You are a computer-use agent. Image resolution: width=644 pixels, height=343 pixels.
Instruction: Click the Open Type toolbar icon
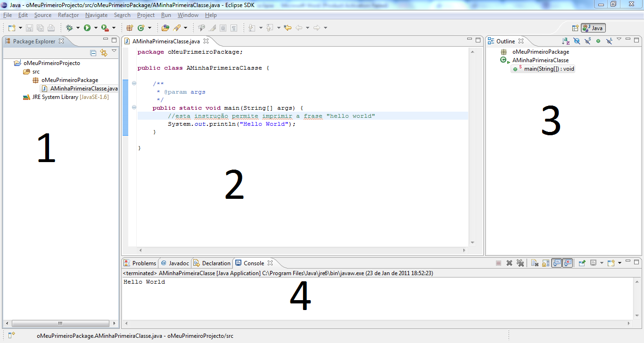point(165,28)
